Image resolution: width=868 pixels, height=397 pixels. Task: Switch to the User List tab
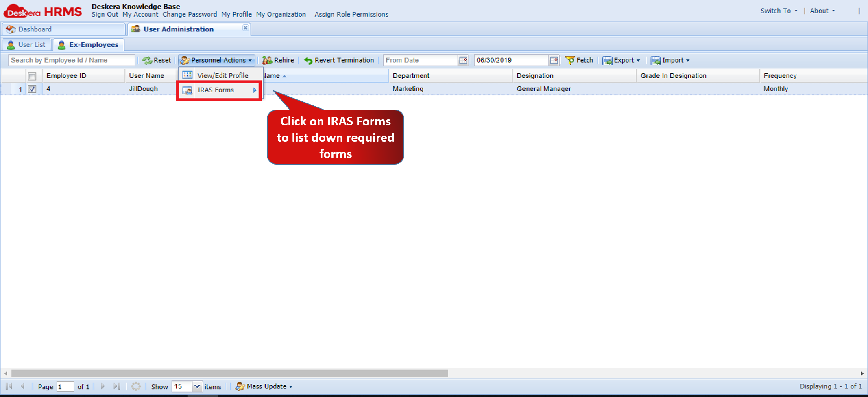coord(27,45)
